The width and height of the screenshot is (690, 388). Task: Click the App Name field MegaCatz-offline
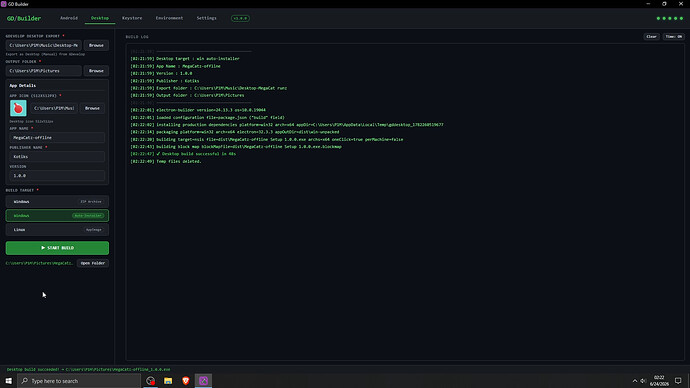click(x=57, y=138)
